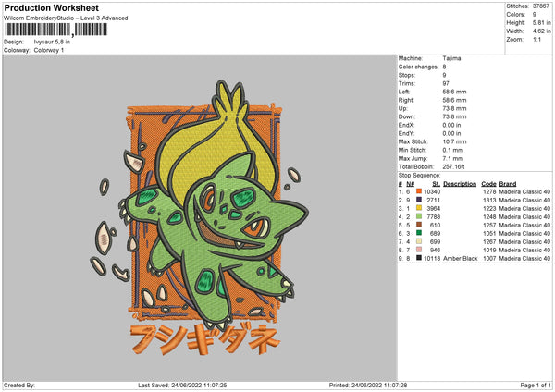Click the yellow thread swatch in row 3

pyautogui.click(x=419, y=208)
